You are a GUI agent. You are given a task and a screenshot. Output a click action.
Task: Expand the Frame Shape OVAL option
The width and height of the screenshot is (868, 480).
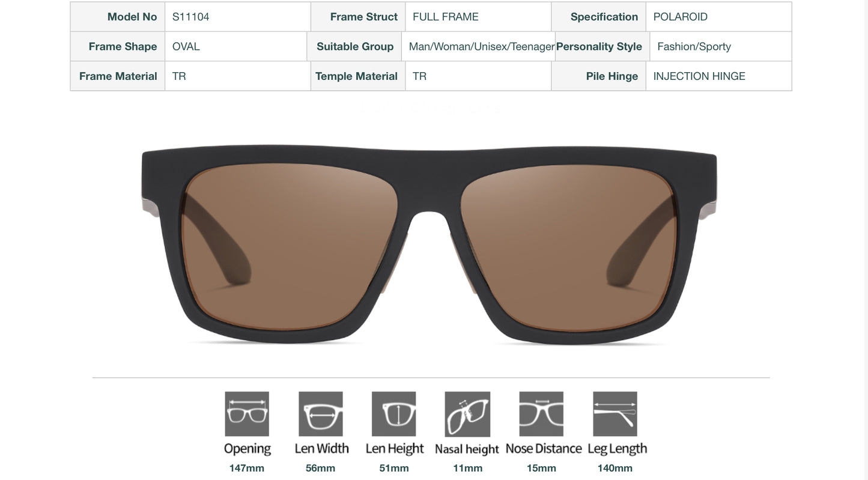(186, 46)
